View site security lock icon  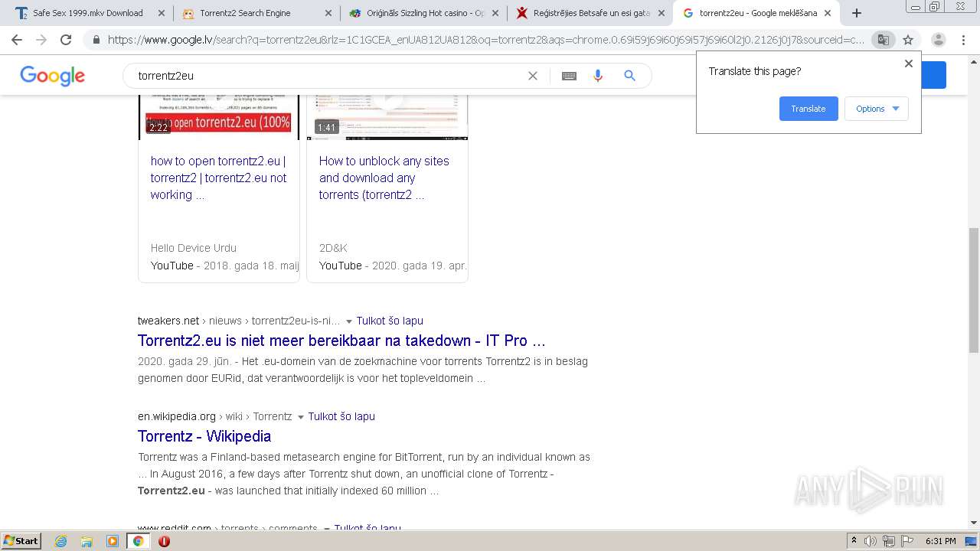tap(96, 40)
